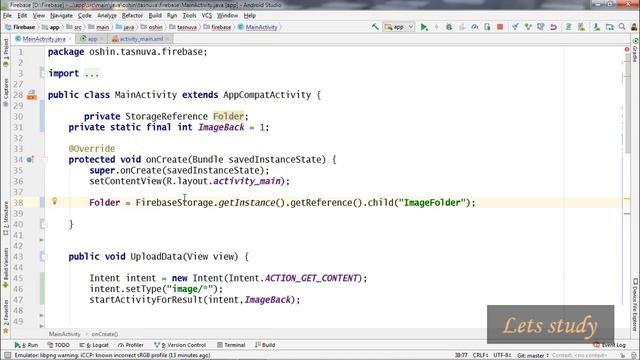
Task: Click the error stripe indicator at top right
Action: (627, 49)
